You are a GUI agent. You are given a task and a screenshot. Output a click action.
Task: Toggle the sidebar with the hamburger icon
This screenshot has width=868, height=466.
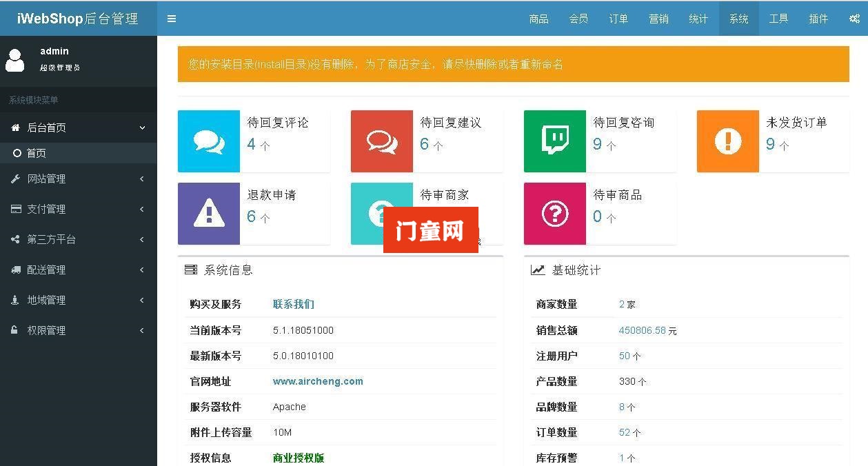pyautogui.click(x=172, y=19)
